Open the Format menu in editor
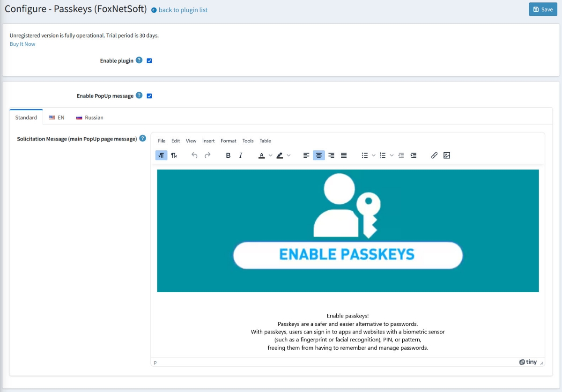Screen dimensions: 562x392 pyautogui.click(x=229, y=141)
